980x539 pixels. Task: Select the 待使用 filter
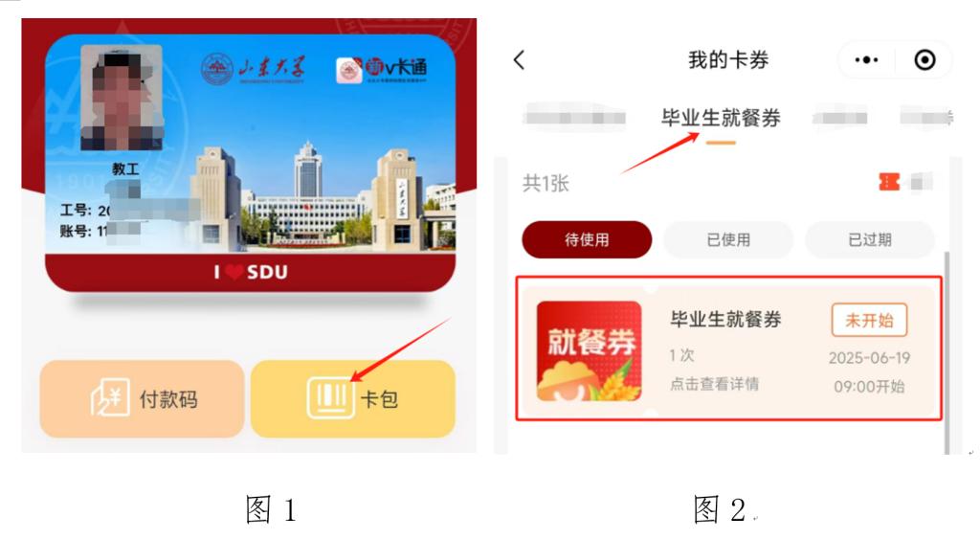587,239
